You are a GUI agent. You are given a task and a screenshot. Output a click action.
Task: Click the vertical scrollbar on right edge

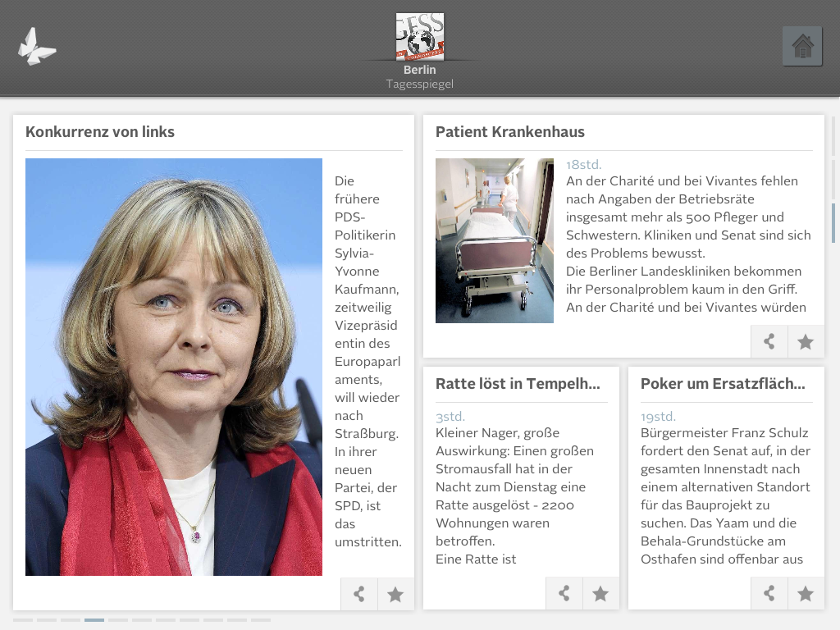[x=833, y=223]
